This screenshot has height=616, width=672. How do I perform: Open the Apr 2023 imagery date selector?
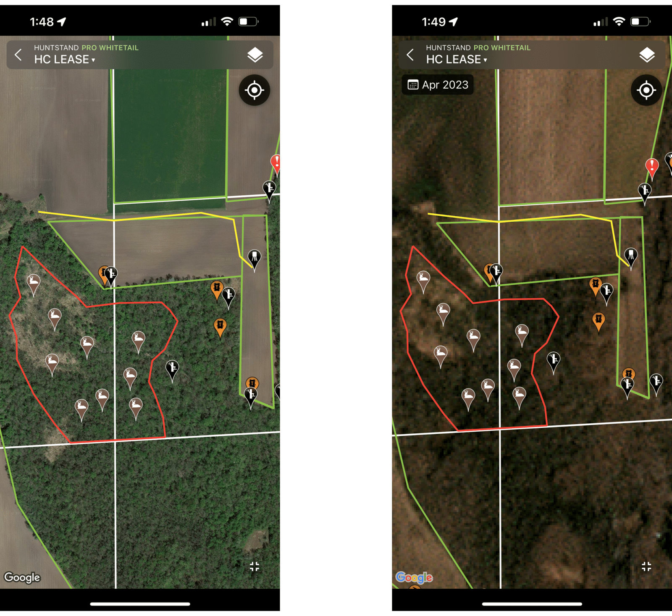coord(438,85)
